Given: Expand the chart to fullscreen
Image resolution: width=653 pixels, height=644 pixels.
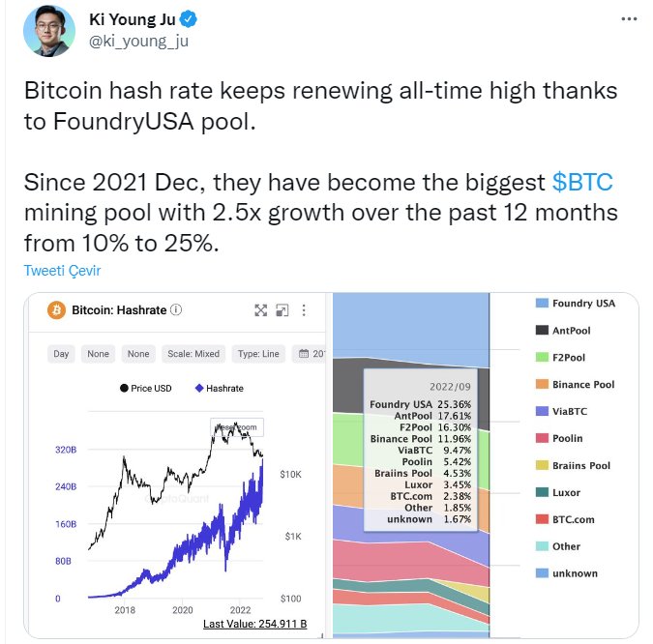Looking at the screenshot, I should [x=260, y=310].
